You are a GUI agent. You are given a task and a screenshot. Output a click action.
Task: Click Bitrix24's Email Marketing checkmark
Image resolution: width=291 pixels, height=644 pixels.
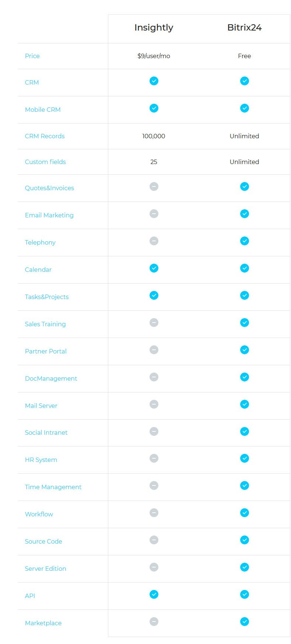click(245, 214)
